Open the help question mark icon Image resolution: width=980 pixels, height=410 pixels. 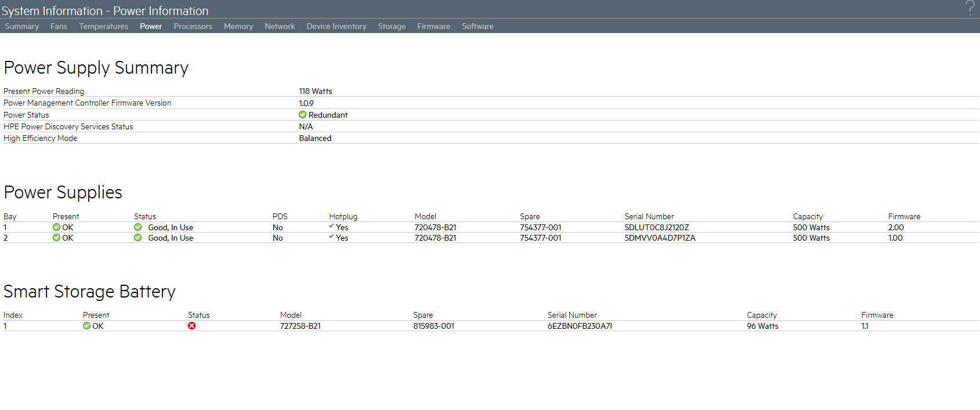pos(970,8)
